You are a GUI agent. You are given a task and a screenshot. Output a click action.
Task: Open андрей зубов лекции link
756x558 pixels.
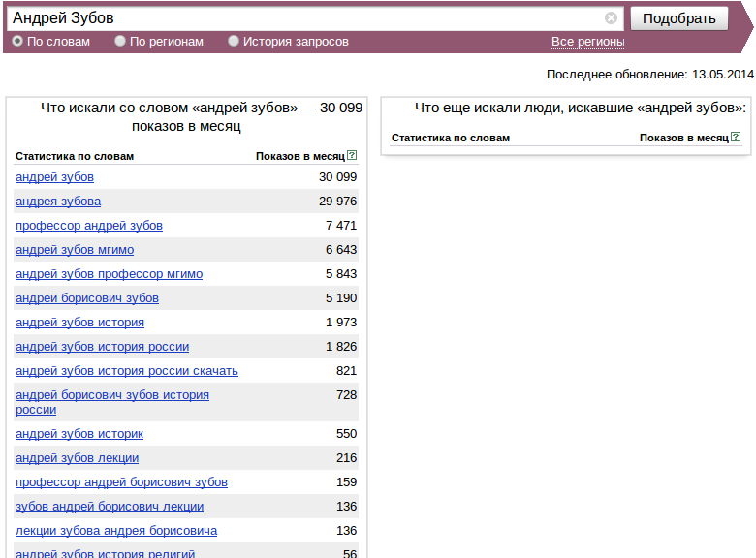tap(77, 458)
